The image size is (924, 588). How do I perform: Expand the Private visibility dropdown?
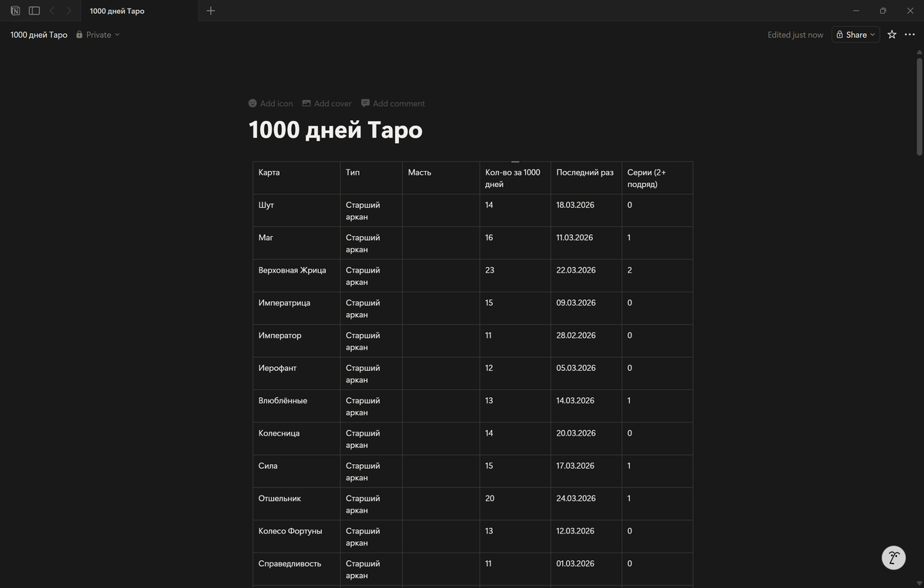pyautogui.click(x=99, y=35)
